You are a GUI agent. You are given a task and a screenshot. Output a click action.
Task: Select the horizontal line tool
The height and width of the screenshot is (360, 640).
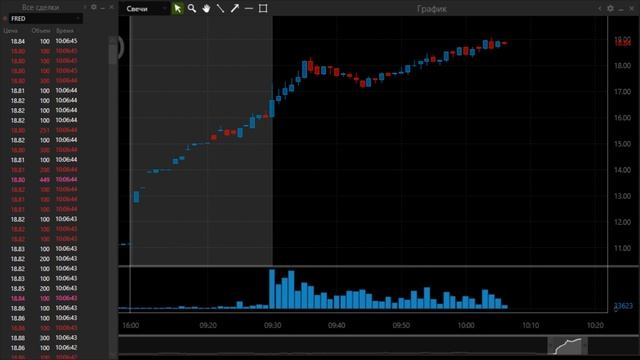tap(249, 8)
